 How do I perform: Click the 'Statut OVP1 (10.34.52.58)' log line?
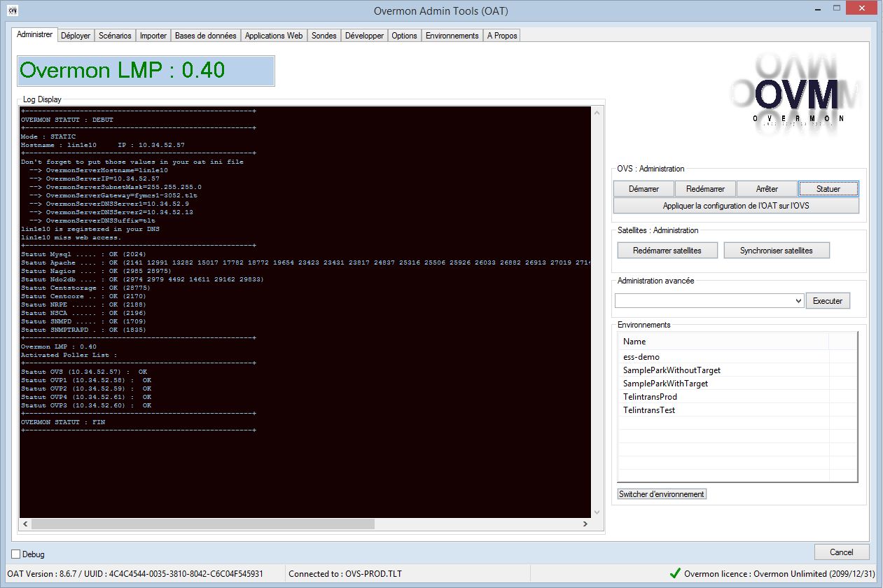(86, 380)
